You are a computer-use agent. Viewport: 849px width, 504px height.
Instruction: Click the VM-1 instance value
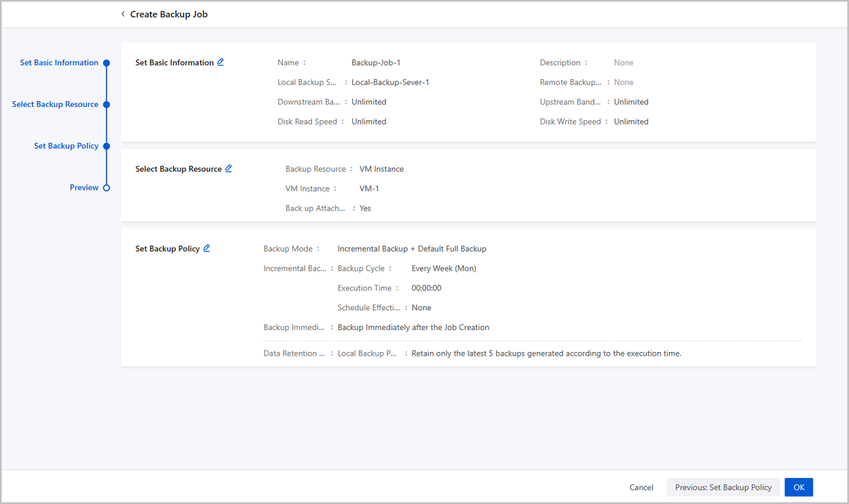pyautogui.click(x=369, y=189)
